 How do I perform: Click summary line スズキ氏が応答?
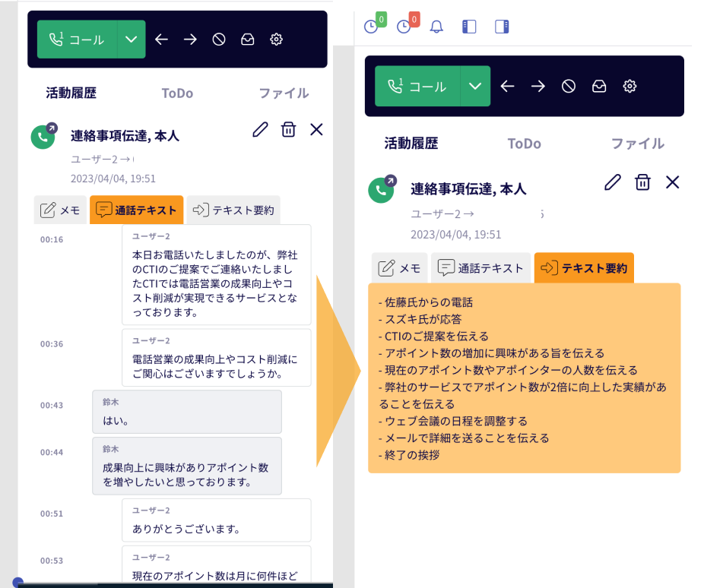click(x=420, y=319)
